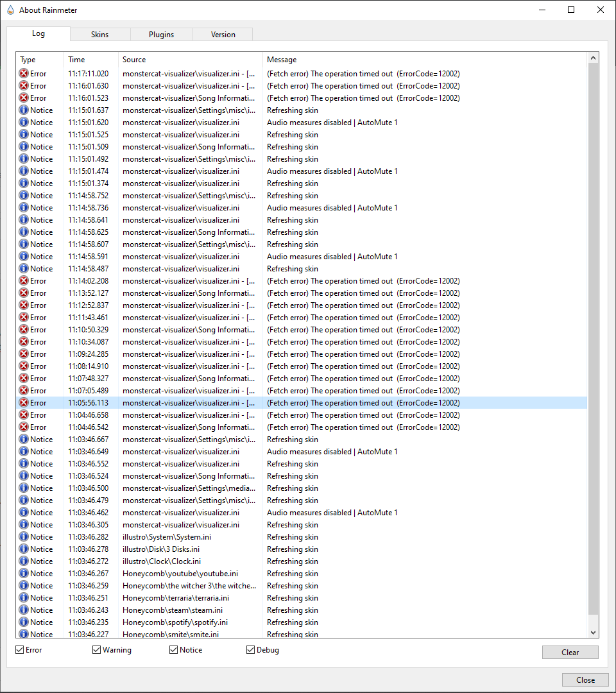Click the scrollbar up arrow
The width and height of the screenshot is (616, 693).
tap(592, 57)
